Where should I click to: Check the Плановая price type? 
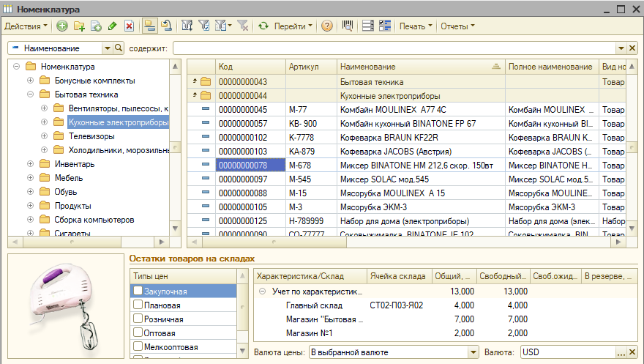coord(138,305)
